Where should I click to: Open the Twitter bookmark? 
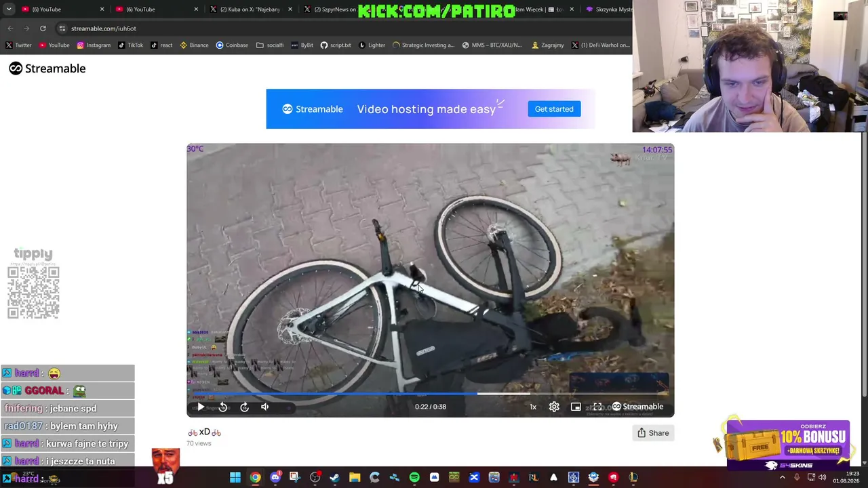point(18,45)
